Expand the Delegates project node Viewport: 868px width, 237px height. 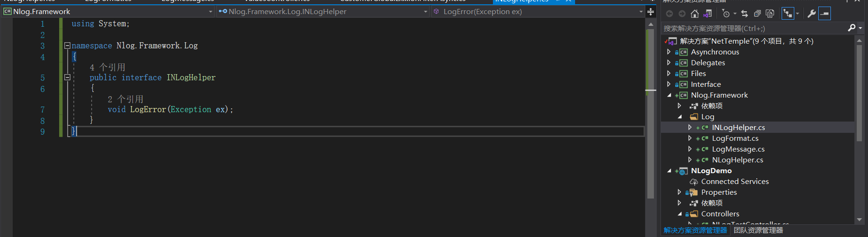[669, 62]
